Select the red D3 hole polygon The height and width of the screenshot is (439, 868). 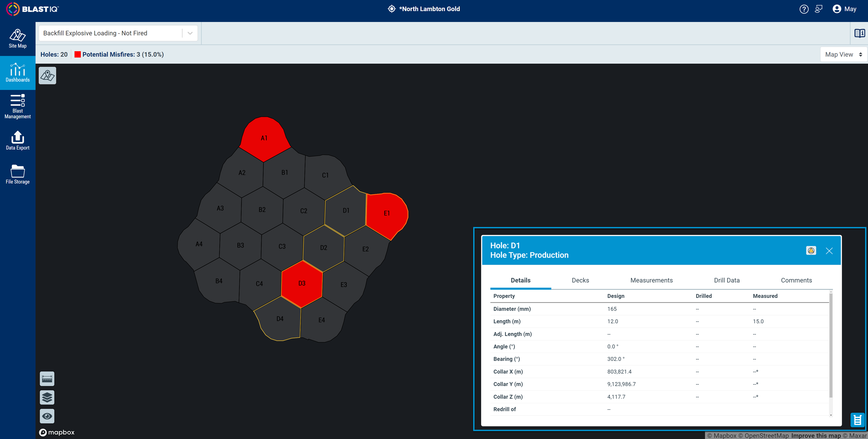tap(302, 284)
